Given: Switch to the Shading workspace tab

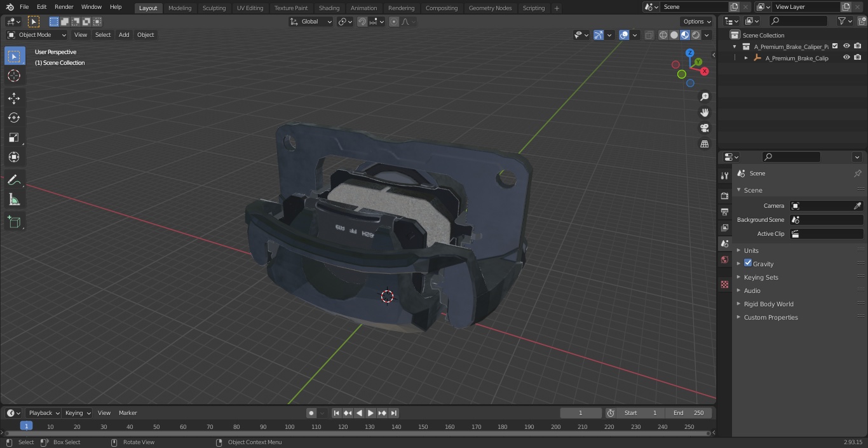Looking at the screenshot, I should click(329, 8).
